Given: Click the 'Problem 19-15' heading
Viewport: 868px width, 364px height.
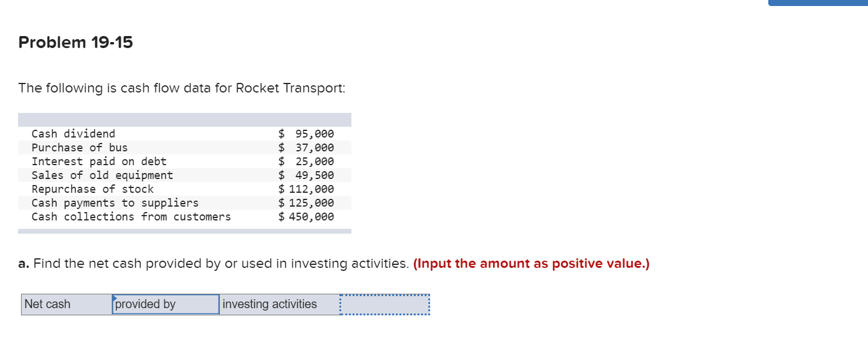Looking at the screenshot, I should tap(75, 42).
